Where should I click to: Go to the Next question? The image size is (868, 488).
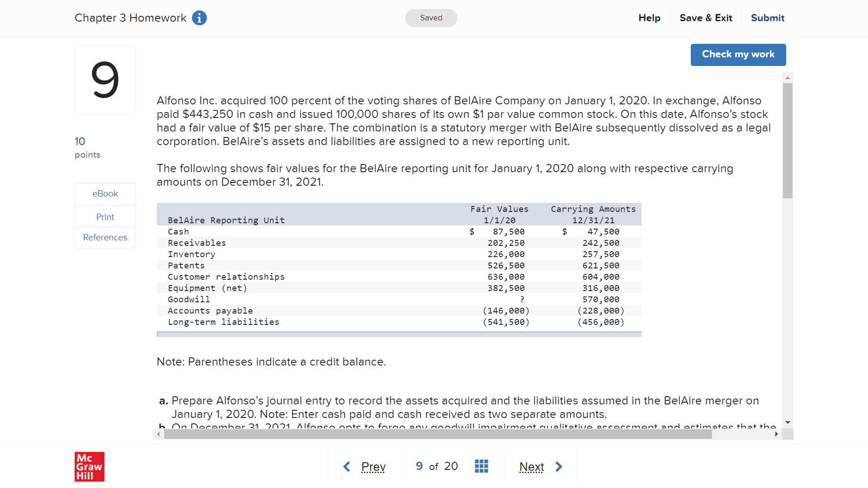point(532,466)
